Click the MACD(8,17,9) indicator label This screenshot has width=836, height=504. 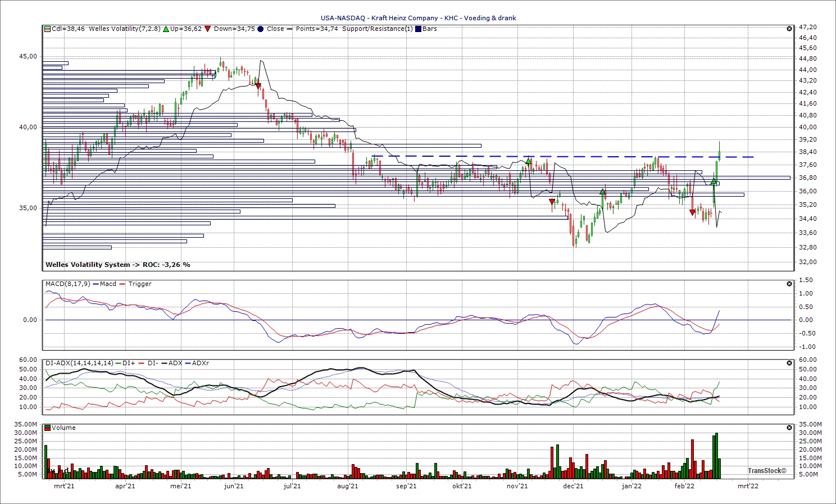[67, 284]
